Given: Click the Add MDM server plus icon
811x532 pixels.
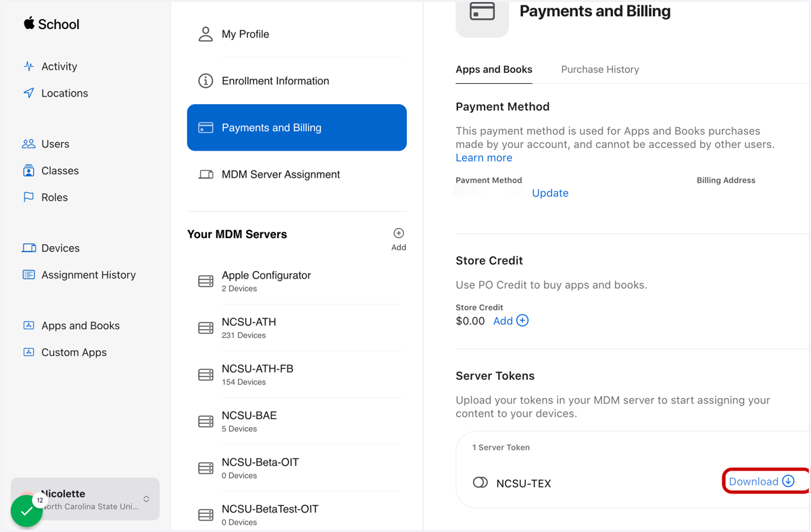Looking at the screenshot, I should pyautogui.click(x=399, y=233).
